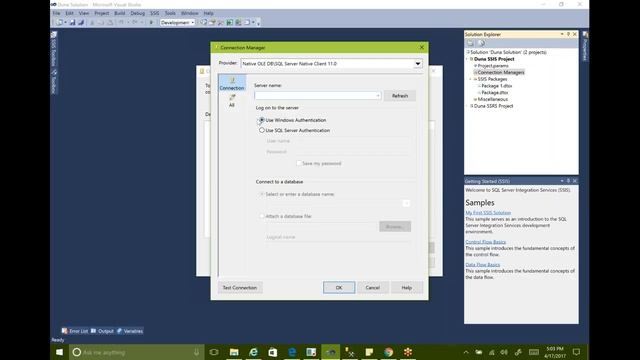Click the Cortana microphone icon
The height and width of the screenshot is (360, 640).
pos(196,352)
